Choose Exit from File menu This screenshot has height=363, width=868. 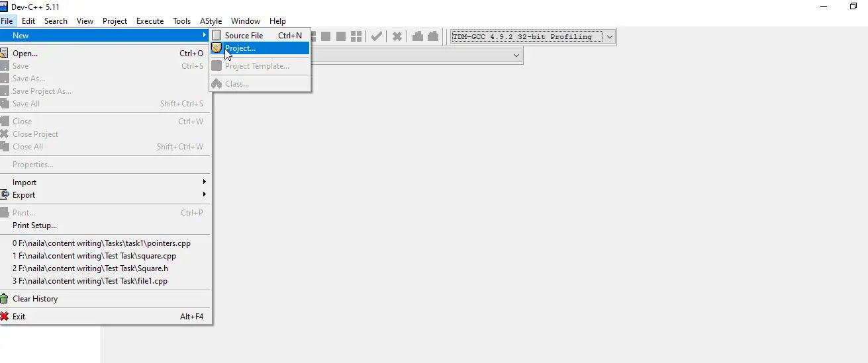105,317
